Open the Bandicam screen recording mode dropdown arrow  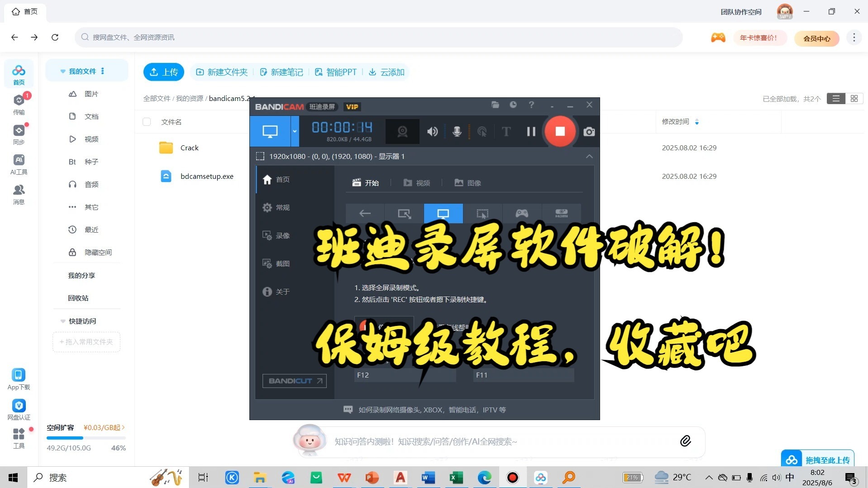tap(295, 131)
